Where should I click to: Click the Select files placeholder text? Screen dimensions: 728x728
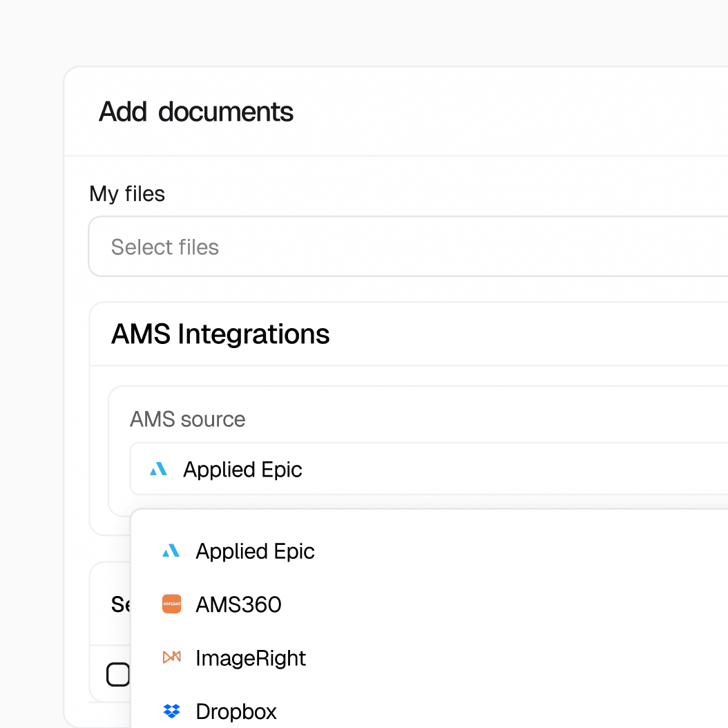pos(164,247)
